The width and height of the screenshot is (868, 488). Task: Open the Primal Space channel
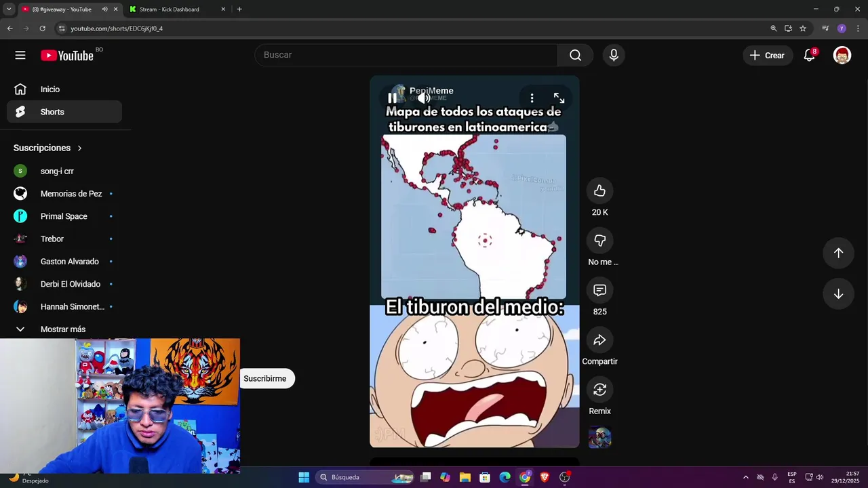coord(64,216)
